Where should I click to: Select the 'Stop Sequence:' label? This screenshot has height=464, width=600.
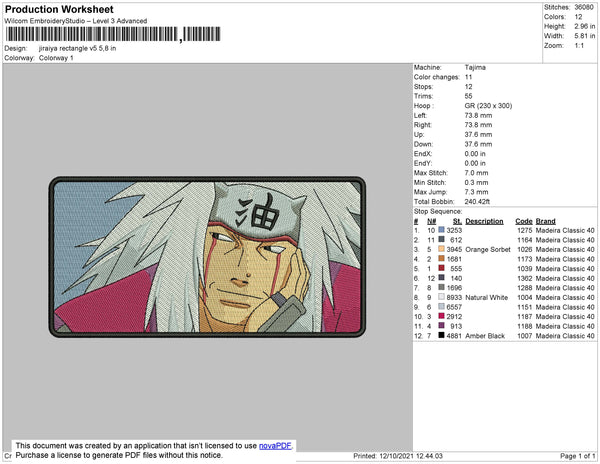pyautogui.click(x=438, y=212)
